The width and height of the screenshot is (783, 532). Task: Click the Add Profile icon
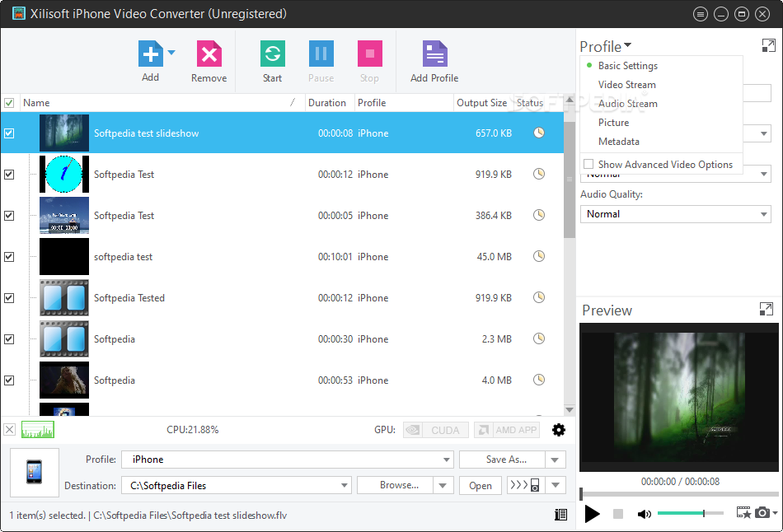434,54
